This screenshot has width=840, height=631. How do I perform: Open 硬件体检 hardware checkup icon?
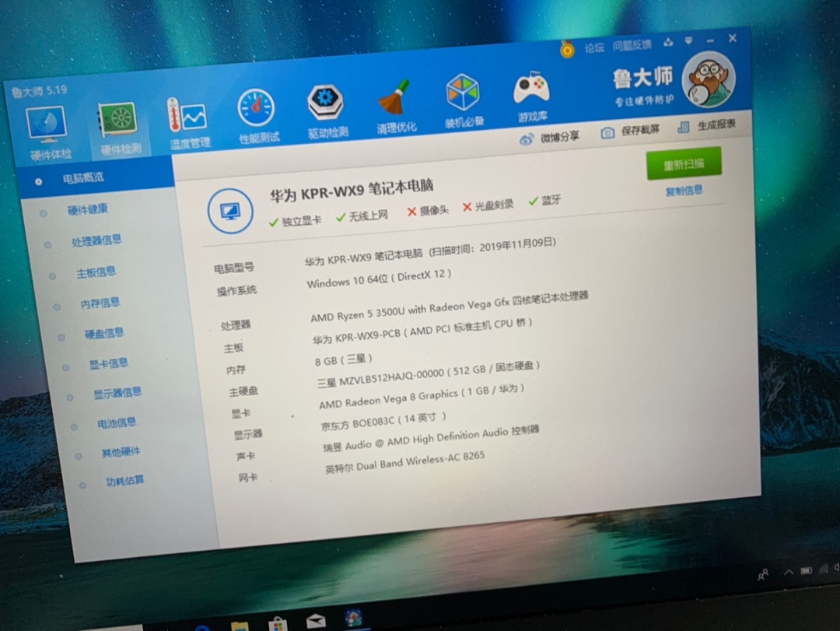48,133
